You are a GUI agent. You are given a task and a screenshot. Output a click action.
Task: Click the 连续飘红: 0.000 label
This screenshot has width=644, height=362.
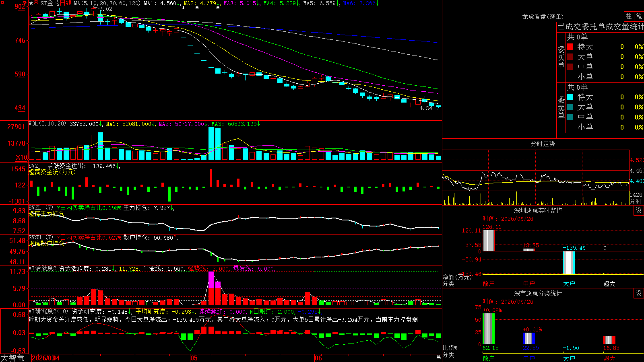(223, 311)
